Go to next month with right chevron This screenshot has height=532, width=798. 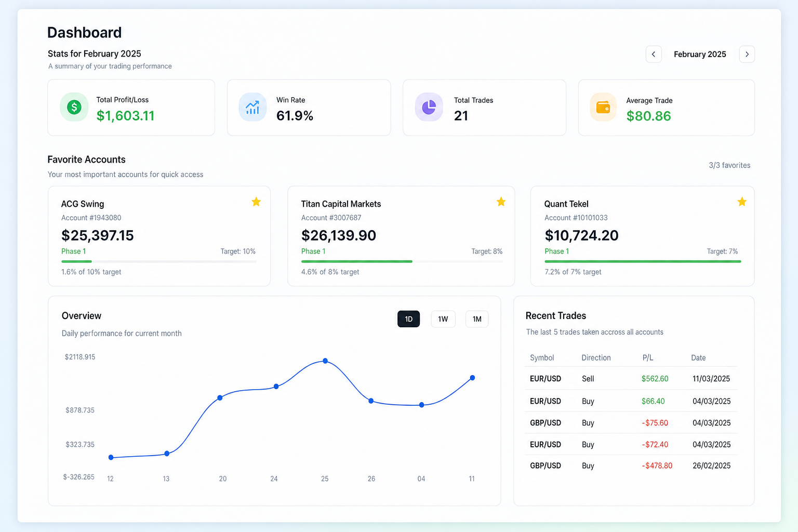(747, 54)
